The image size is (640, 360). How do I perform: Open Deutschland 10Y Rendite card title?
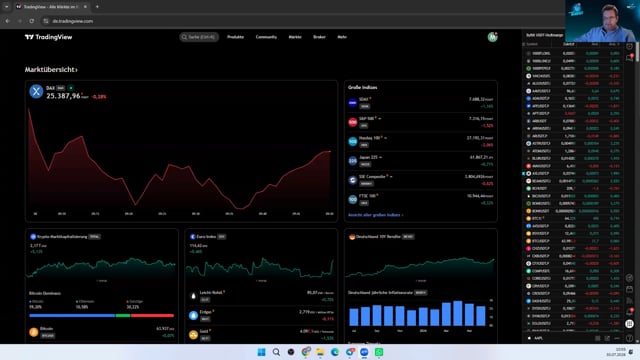(x=378, y=237)
